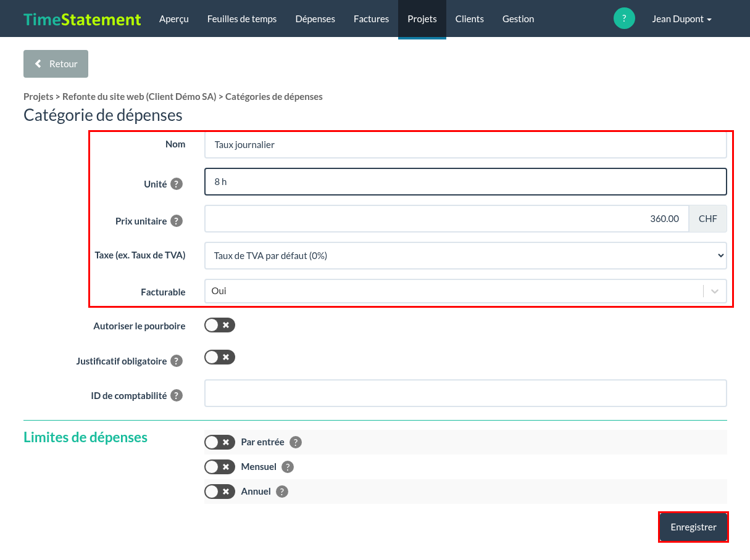Expand the Facturable select showing Oui
The width and height of the screenshot is (750, 560).
point(465,291)
